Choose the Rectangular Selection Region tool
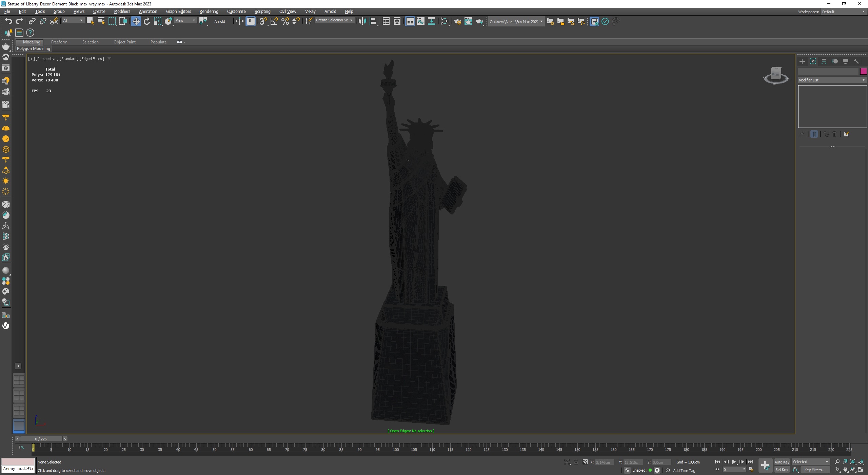This screenshot has width=868, height=475. (x=112, y=21)
